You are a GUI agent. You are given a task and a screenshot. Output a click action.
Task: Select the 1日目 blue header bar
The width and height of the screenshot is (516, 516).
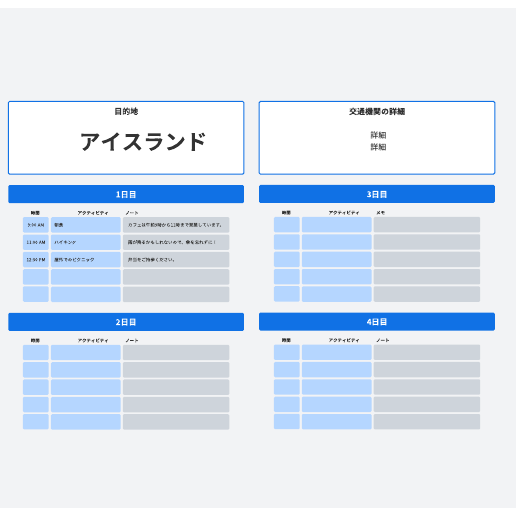pos(126,194)
